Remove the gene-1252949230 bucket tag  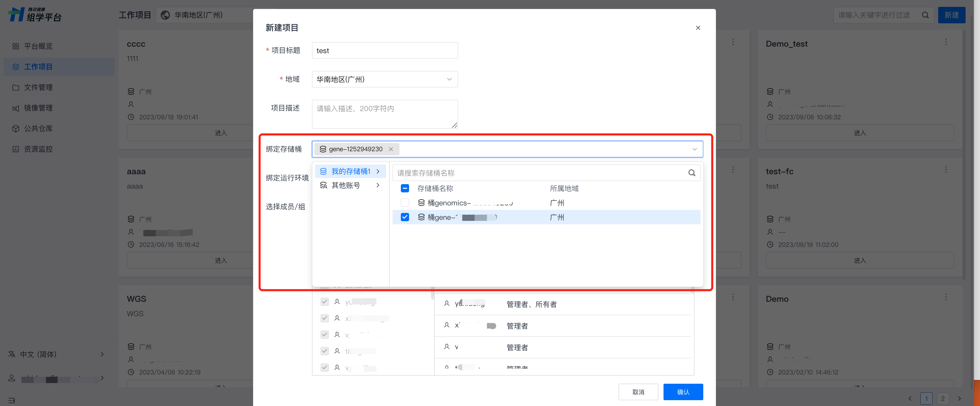click(x=391, y=149)
